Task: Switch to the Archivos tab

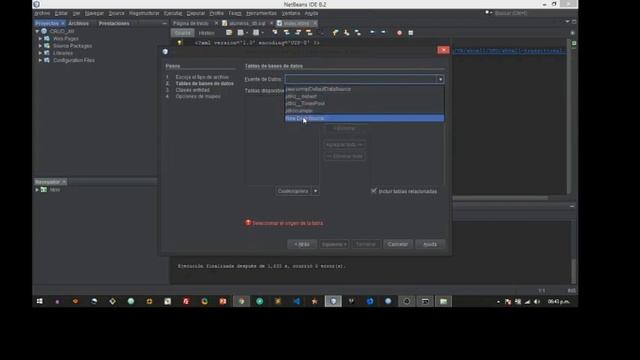Action: coord(78,24)
